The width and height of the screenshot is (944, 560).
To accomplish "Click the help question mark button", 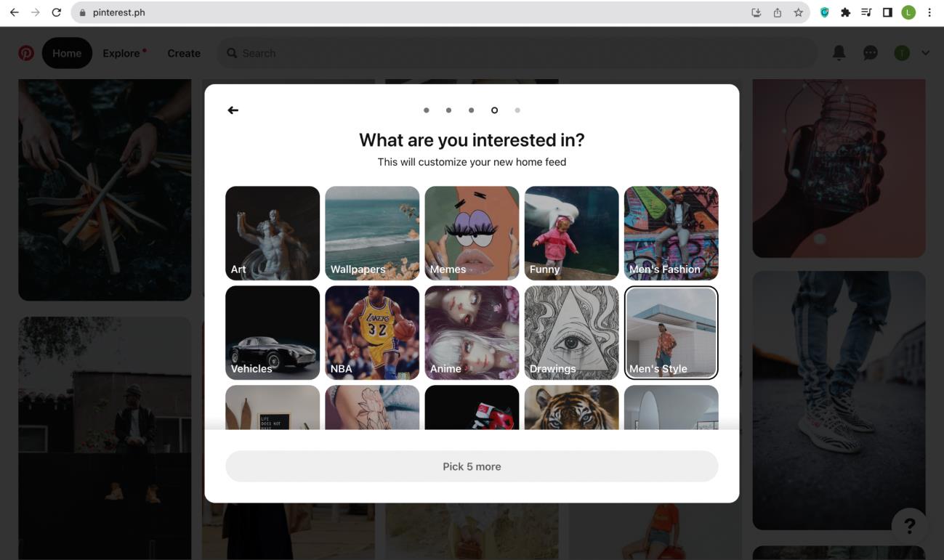I will pyautogui.click(x=909, y=526).
